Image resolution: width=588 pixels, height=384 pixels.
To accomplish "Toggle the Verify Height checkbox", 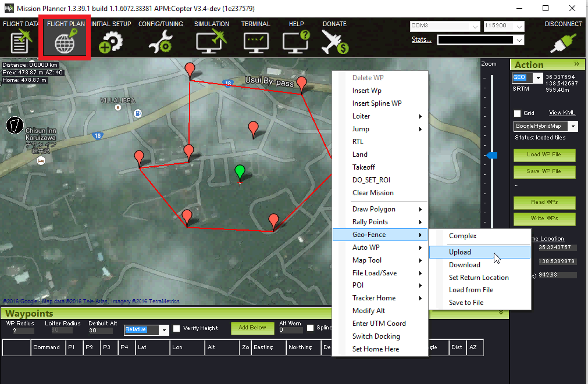I will [177, 328].
